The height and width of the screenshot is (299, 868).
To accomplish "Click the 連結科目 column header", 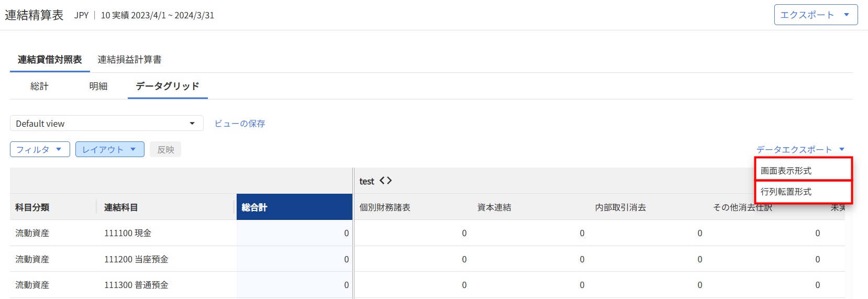I will (121, 207).
